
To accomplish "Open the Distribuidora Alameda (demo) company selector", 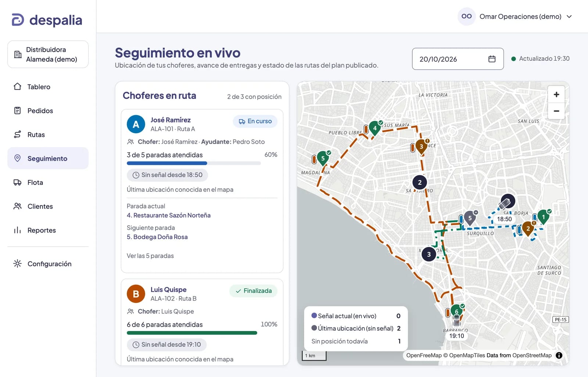I will 48,54.
